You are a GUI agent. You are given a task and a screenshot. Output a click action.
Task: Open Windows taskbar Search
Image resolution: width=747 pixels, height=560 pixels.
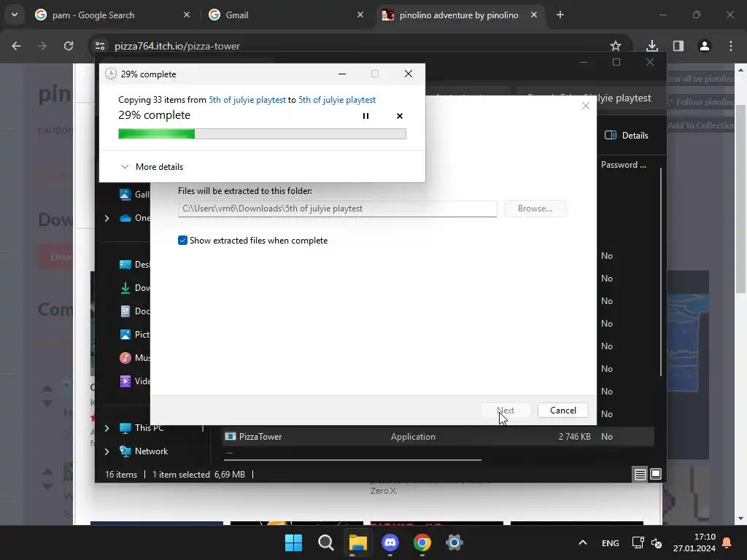coord(326,542)
